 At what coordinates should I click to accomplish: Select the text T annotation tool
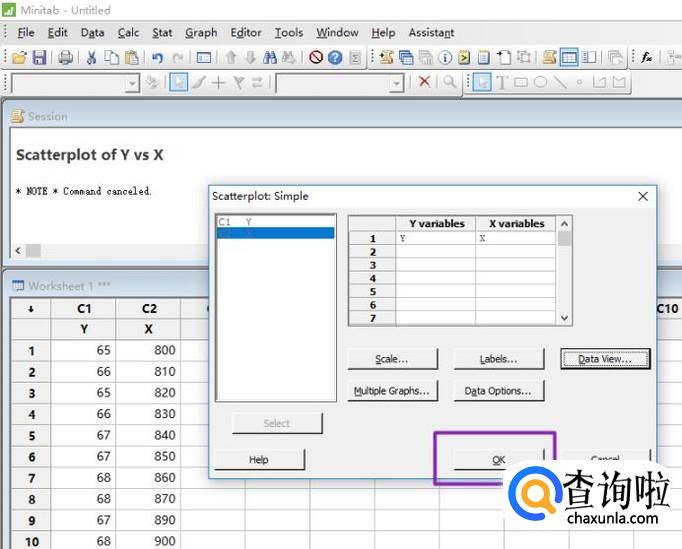(x=501, y=82)
